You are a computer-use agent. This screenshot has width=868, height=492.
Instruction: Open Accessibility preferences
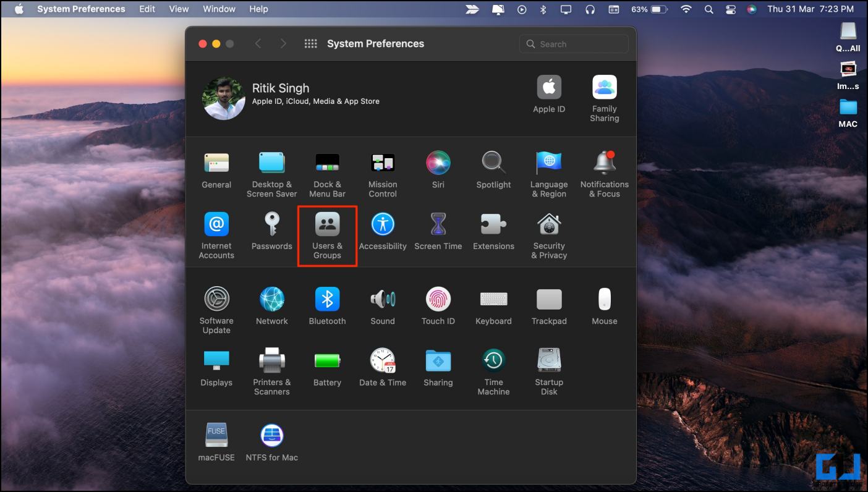click(383, 232)
